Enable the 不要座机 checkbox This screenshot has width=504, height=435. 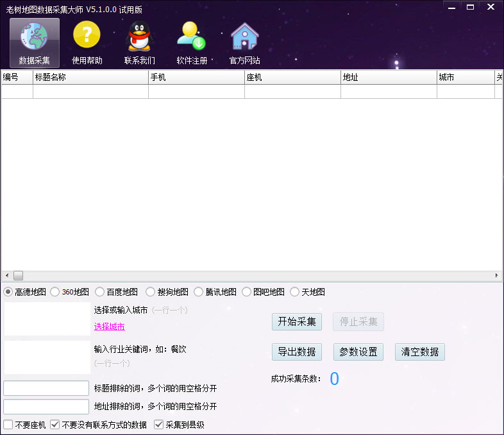(x=8, y=425)
